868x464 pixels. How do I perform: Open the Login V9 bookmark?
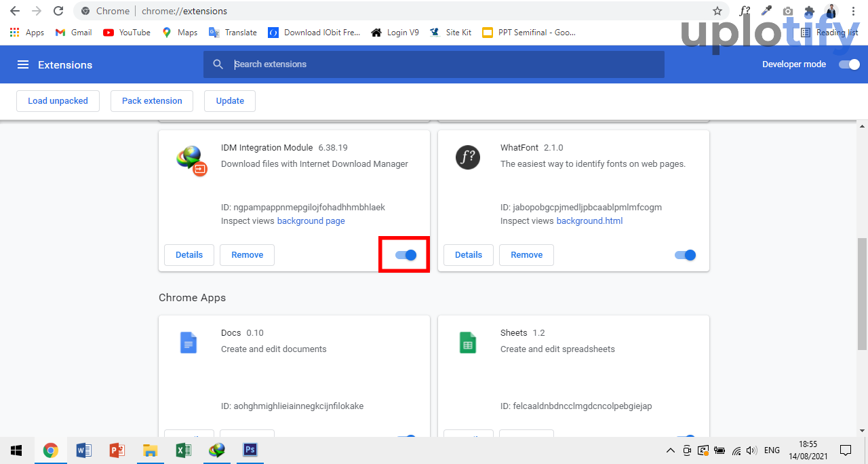click(x=395, y=33)
